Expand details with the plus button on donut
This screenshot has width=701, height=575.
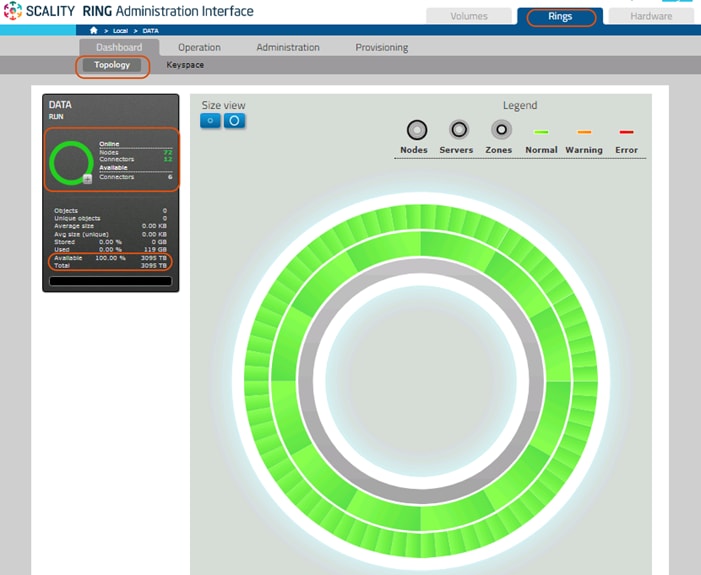point(88,179)
